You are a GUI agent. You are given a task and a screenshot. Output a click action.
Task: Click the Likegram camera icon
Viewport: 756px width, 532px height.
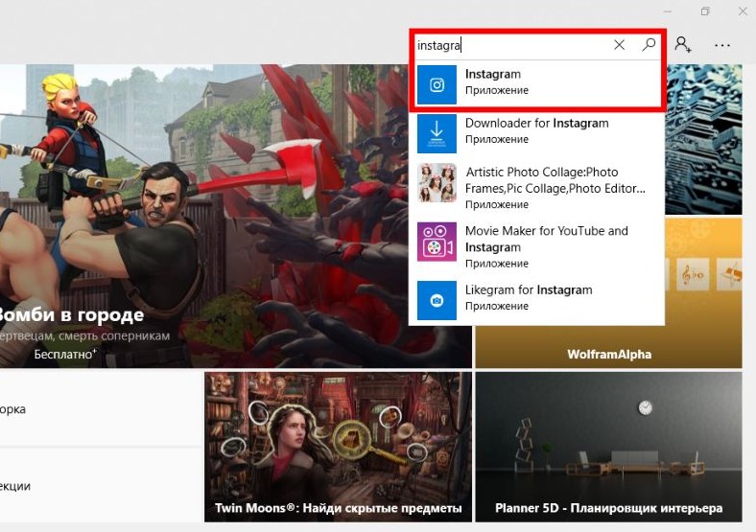pos(437,300)
